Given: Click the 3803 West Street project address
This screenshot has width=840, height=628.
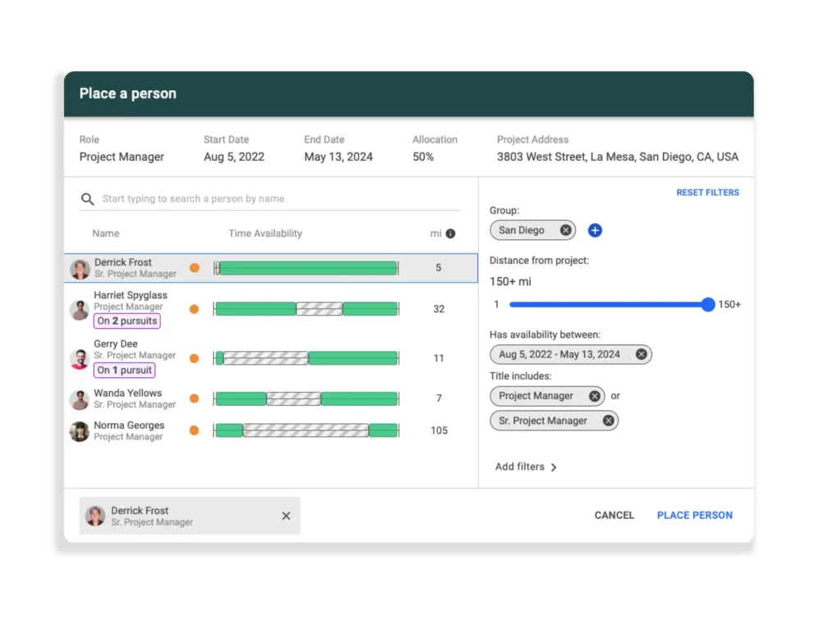Looking at the screenshot, I should click(x=617, y=157).
